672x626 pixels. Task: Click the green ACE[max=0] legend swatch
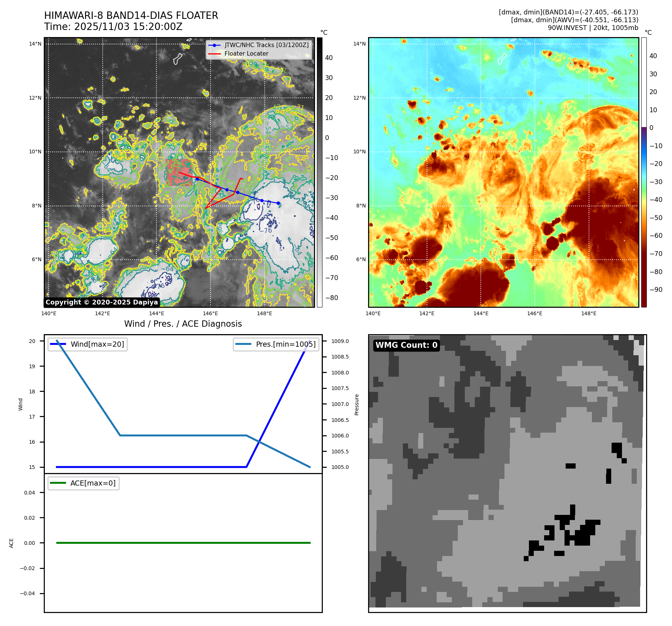click(x=58, y=483)
